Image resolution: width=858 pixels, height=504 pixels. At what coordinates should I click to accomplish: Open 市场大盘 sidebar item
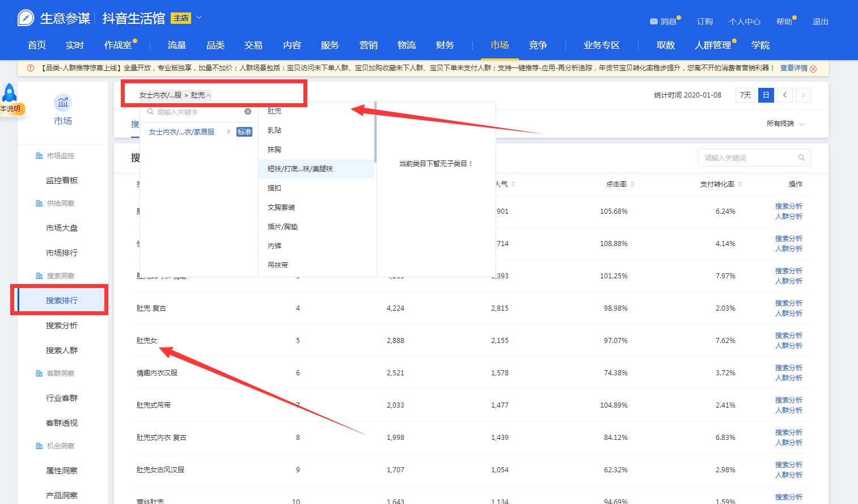pyautogui.click(x=62, y=228)
